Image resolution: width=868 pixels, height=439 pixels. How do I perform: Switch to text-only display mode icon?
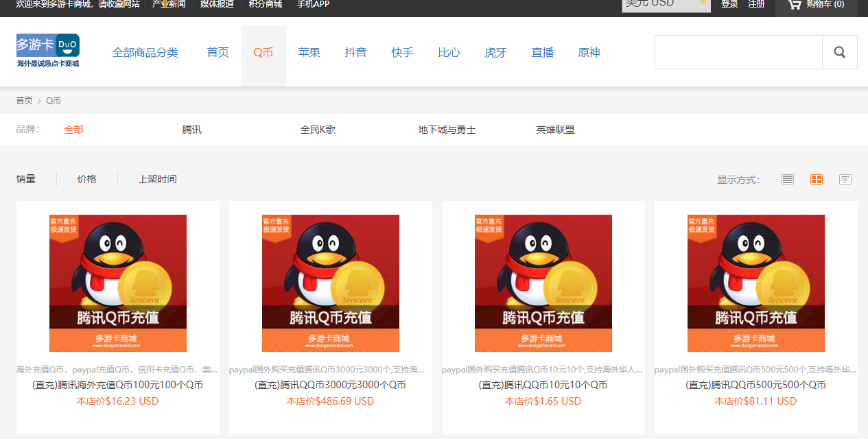[845, 179]
